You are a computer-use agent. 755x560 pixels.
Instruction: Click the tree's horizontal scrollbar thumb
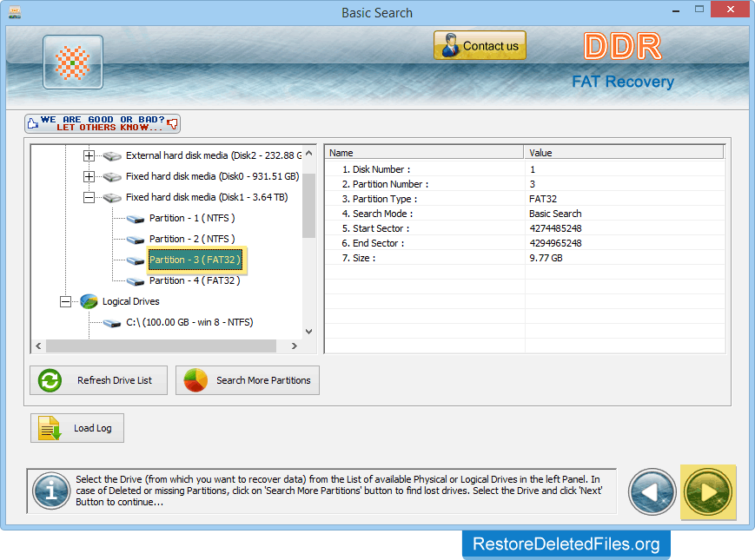point(161,346)
